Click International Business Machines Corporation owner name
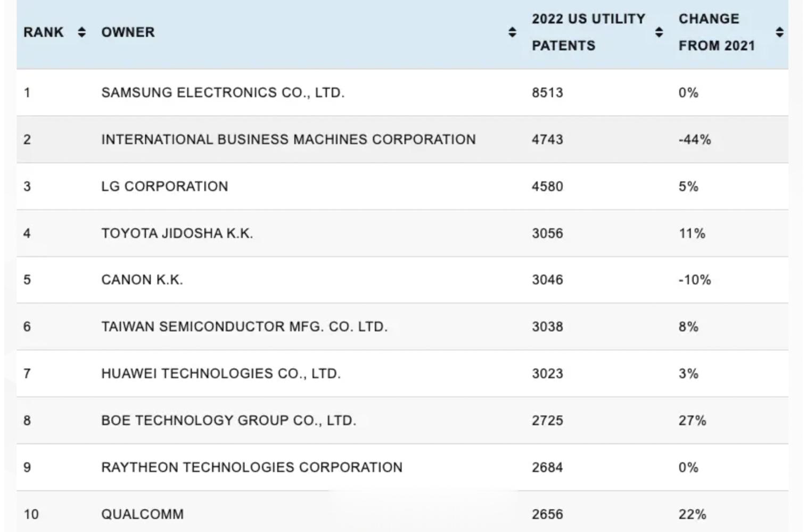 click(x=288, y=139)
